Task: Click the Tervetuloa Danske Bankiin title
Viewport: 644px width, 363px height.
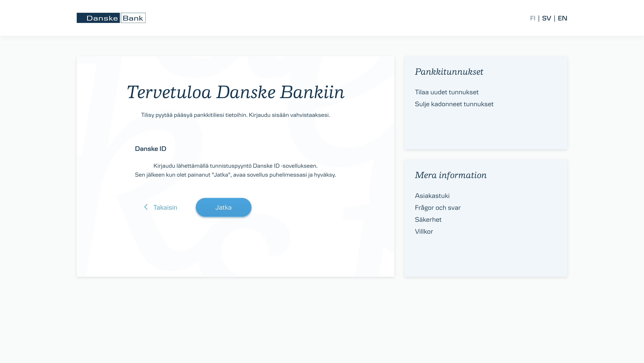Action: [x=236, y=92]
